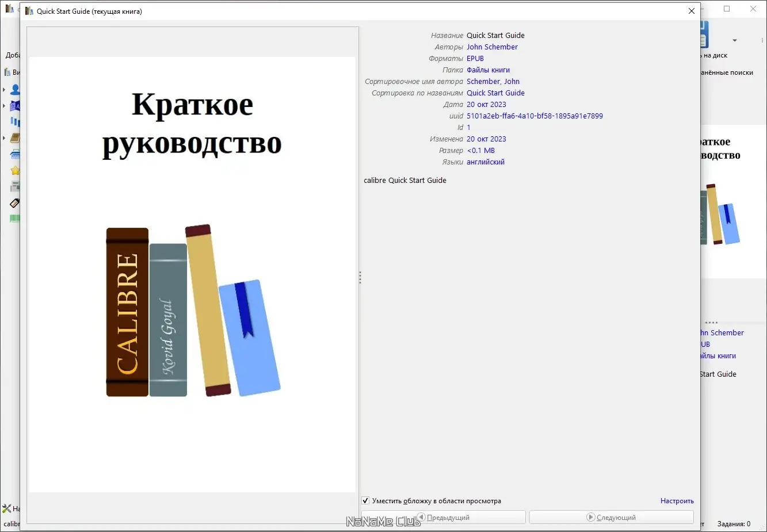
Task: Click the dotted splitter handle between panels
Action: (360, 278)
